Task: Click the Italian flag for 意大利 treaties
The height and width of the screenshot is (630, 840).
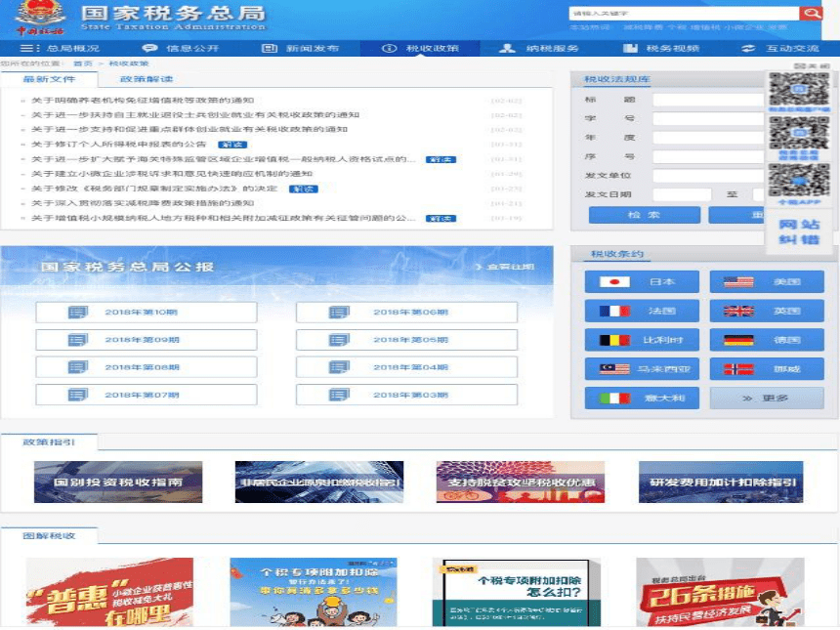Action: pos(614,399)
